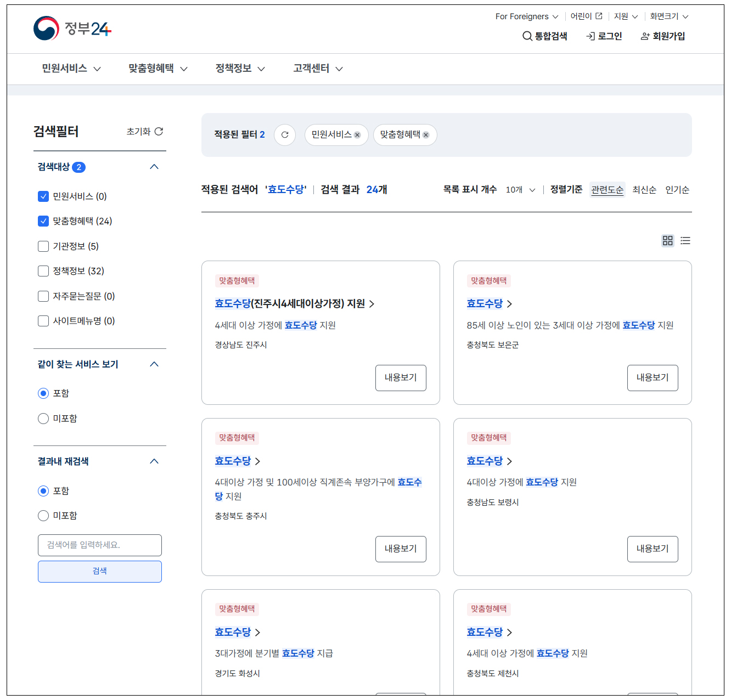This screenshot has height=700, width=731.
Task: Click the 정부24 logo
Action: [x=72, y=28]
